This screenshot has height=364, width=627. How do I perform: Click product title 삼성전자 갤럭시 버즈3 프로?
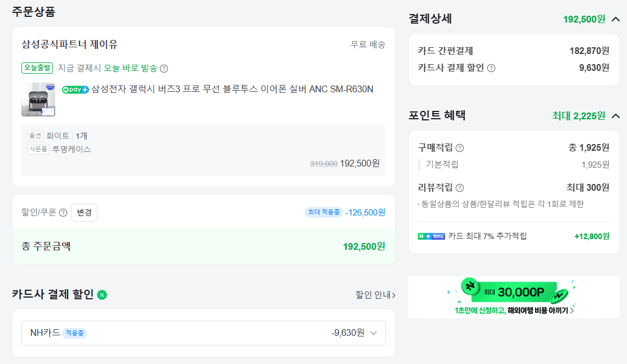[x=232, y=89]
